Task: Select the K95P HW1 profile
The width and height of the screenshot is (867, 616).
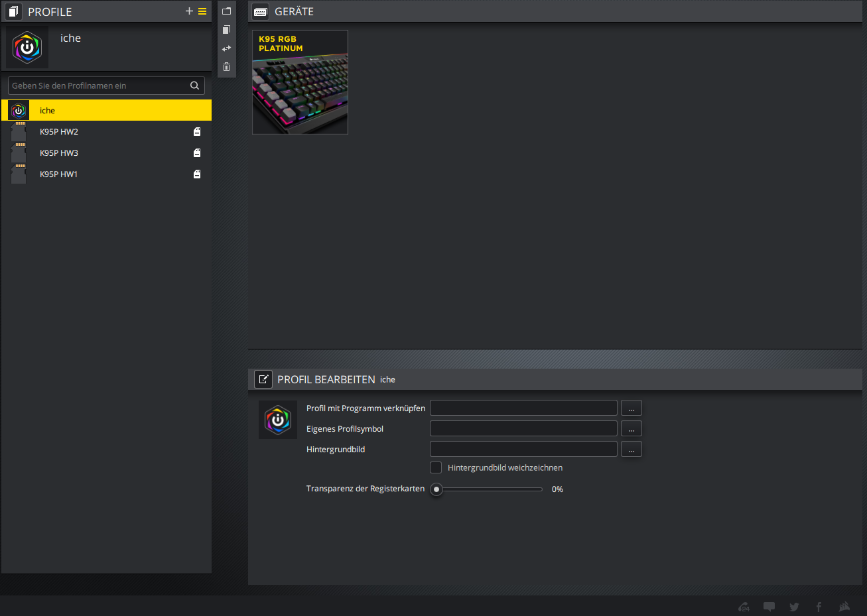Action: pyautogui.click(x=106, y=174)
